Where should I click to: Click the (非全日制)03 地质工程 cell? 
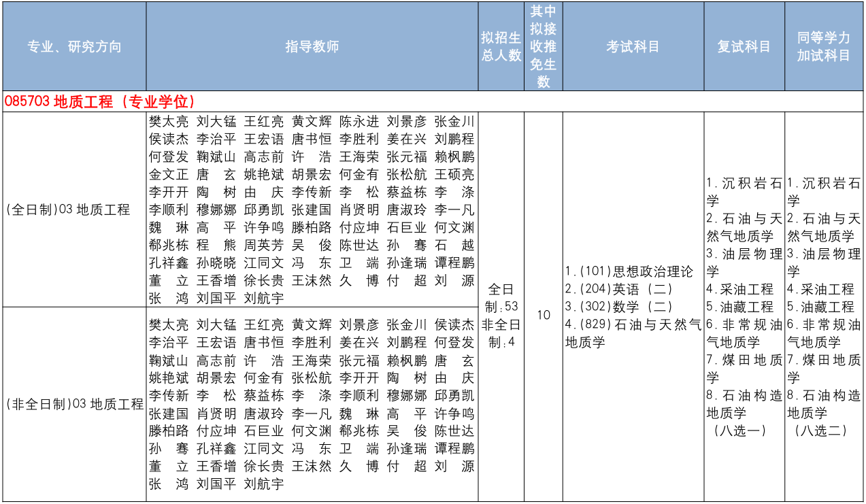pos(74,404)
